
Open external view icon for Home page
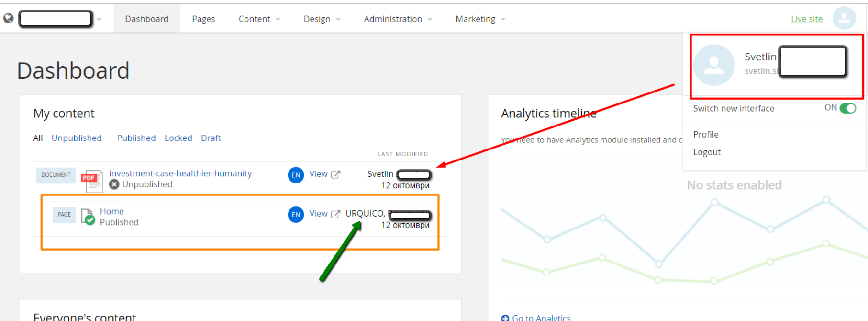(x=336, y=214)
